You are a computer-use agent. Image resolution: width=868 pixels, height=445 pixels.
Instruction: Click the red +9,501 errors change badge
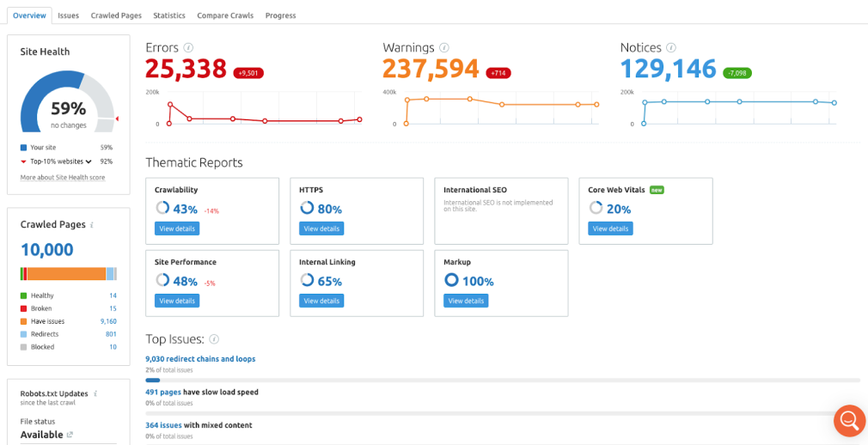(248, 72)
